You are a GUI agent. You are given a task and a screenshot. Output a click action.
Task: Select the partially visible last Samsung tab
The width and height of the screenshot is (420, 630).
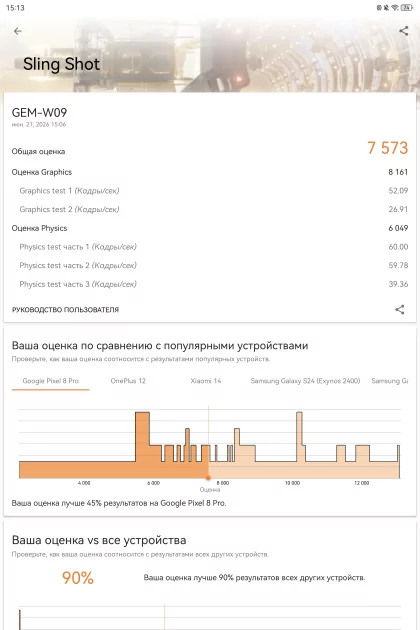coord(390,381)
